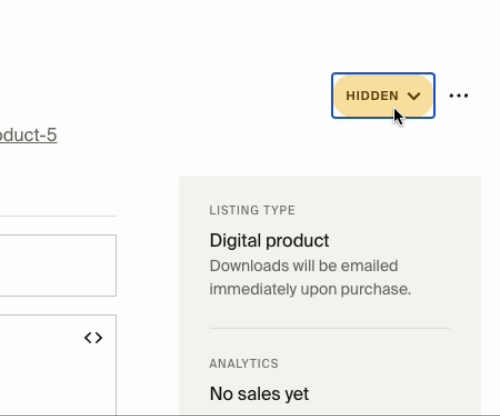Screen dimensions: 500x416
Task: Click the left edge of the editor box
Action: click(1, 365)
